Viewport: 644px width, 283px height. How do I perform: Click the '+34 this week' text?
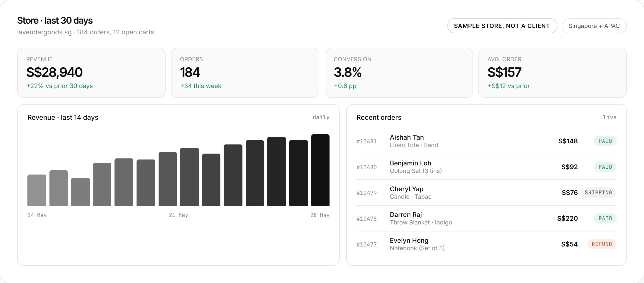pyautogui.click(x=201, y=86)
